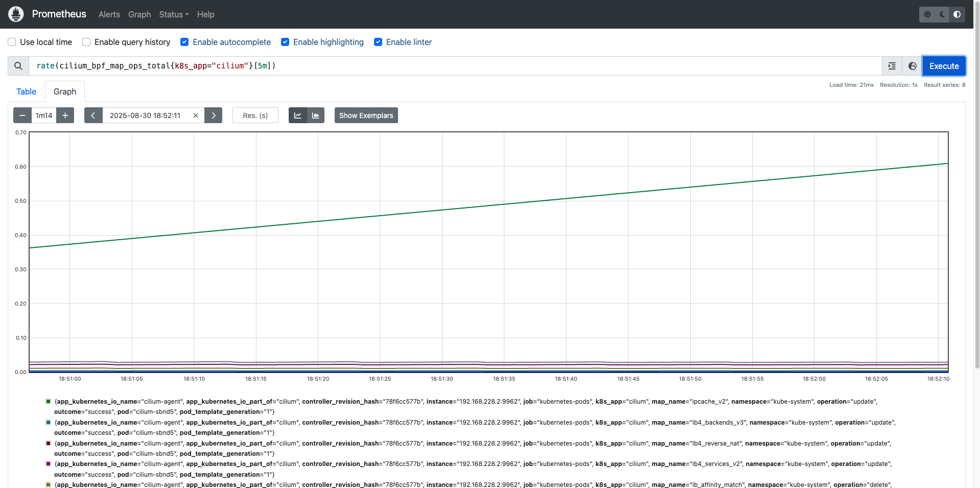Screen dimensions: 980x488
Task: Switch to dark theme moon icon
Action: (942, 14)
